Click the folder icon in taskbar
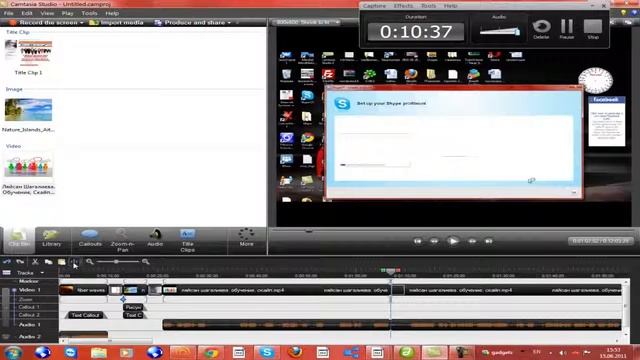 [x=98, y=352]
